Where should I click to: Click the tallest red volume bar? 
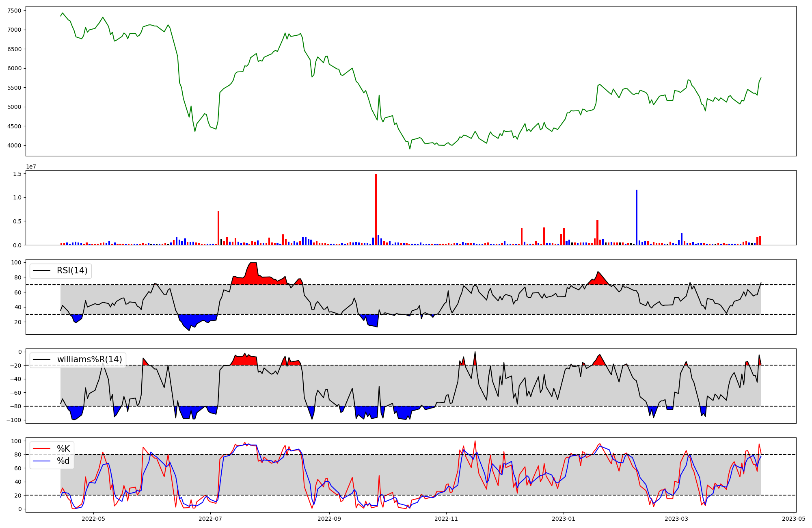(376, 209)
